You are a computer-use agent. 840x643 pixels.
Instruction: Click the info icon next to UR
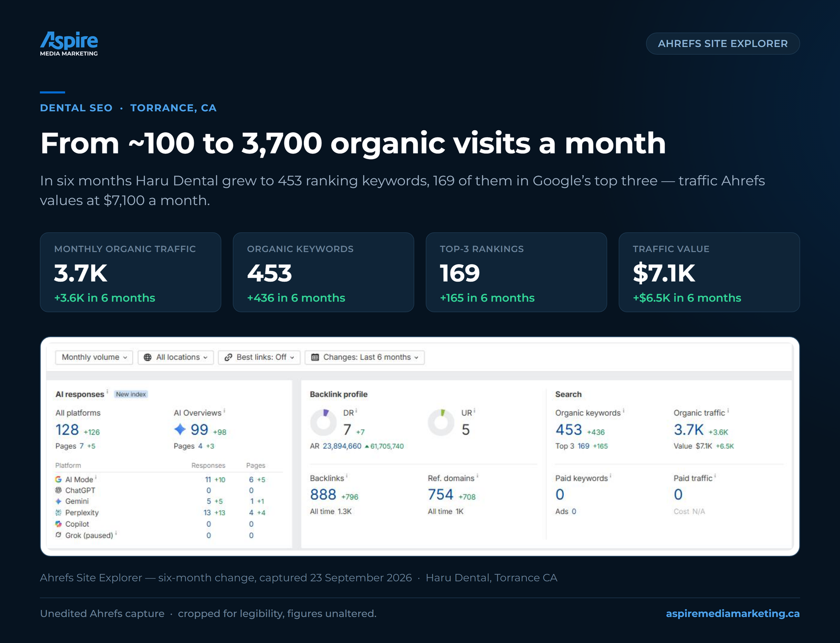point(475,411)
